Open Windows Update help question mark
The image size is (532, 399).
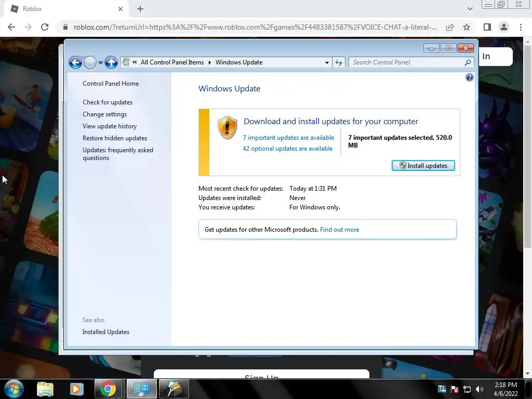tap(469, 77)
